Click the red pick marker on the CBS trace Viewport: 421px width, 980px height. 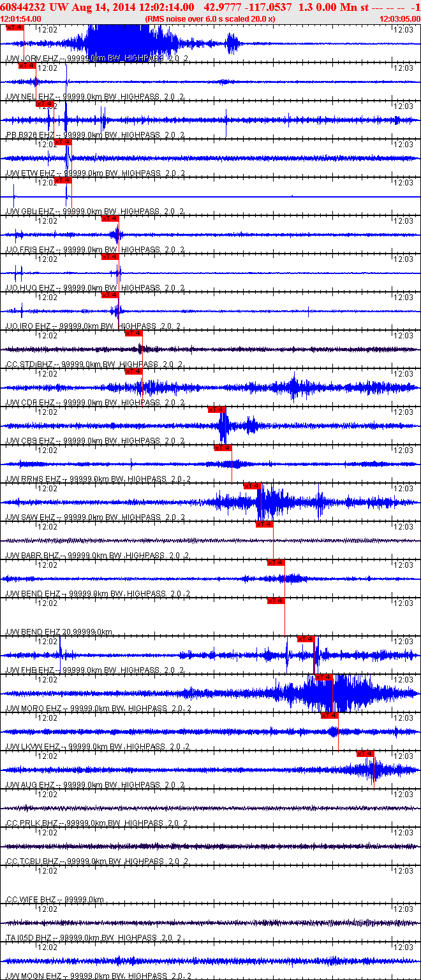(x=216, y=410)
